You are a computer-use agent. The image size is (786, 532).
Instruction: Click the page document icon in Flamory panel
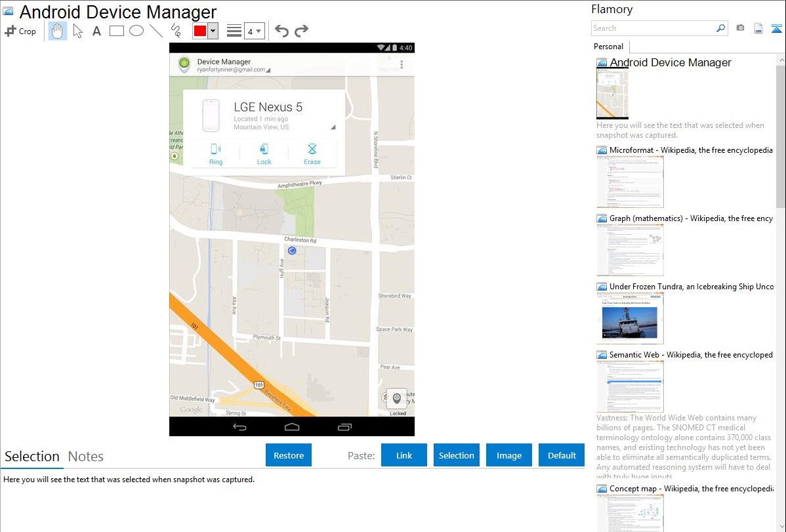(x=758, y=28)
